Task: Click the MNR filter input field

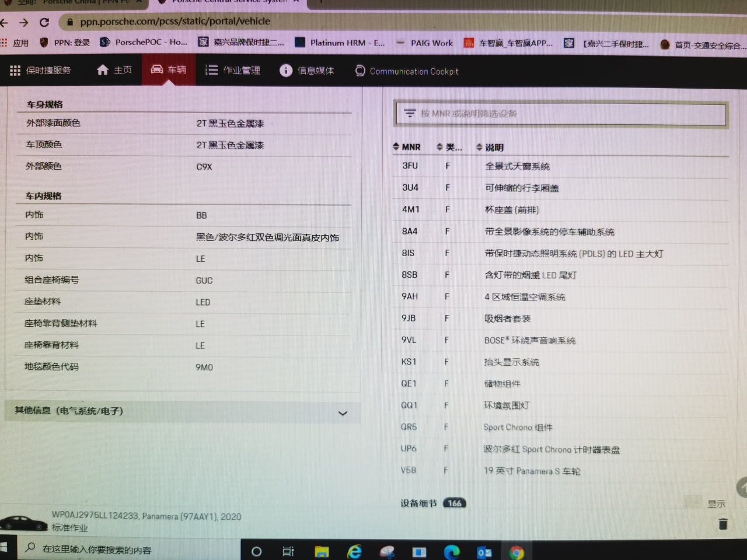Action: [x=561, y=114]
